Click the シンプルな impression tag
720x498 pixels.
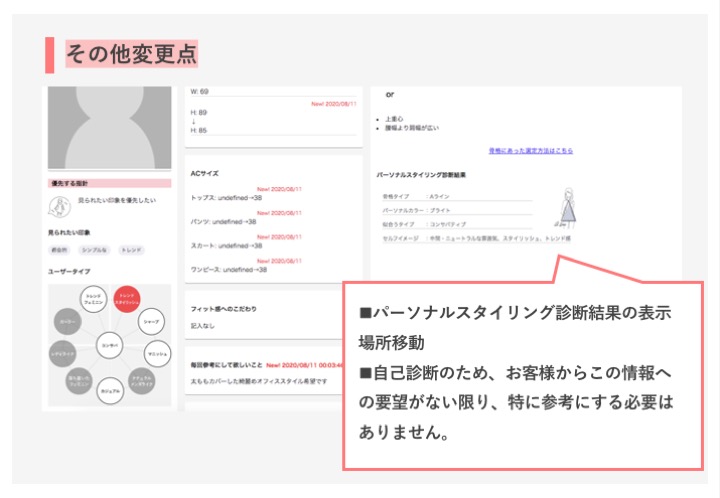(95, 249)
